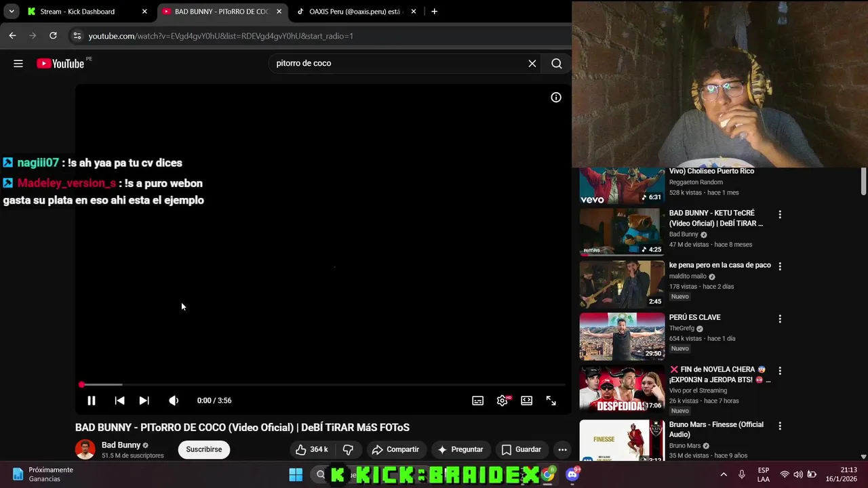Go back in browser history
868x488 pixels.
point(12,36)
